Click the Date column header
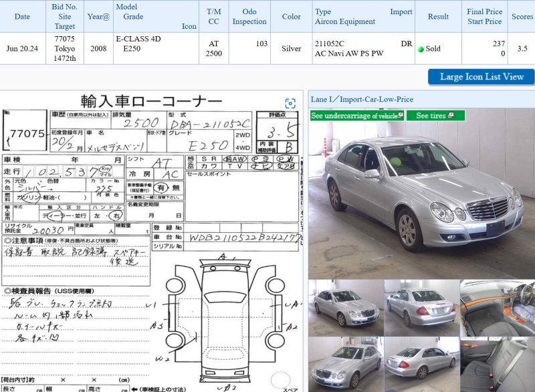Image resolution: width=535 pixels, height=392 pixels. point(22,16)
